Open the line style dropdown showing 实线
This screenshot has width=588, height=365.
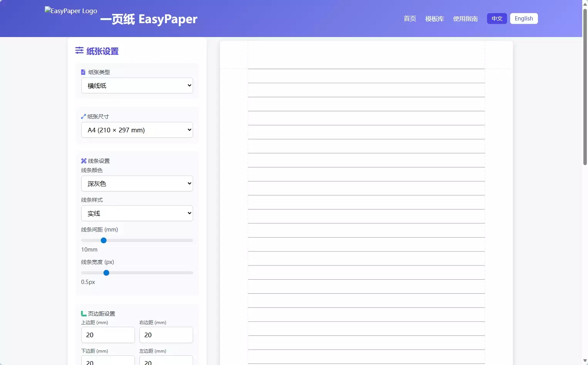click(x=137, y=213)
